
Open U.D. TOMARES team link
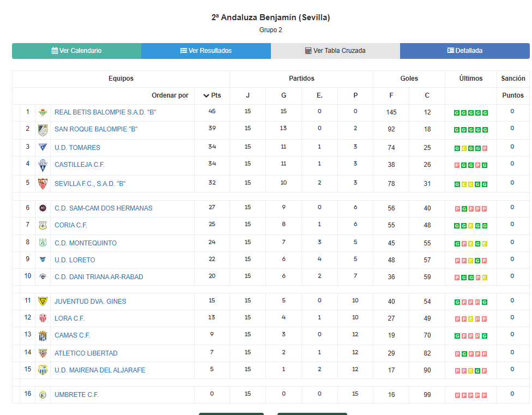coord(77,148)
